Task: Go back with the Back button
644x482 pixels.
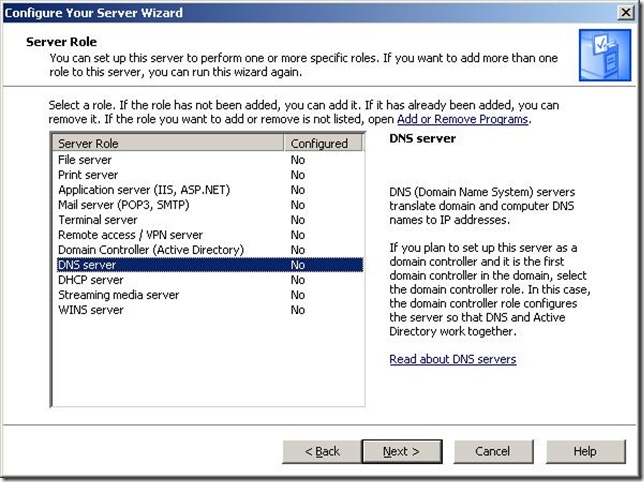Action: (322, 451)
